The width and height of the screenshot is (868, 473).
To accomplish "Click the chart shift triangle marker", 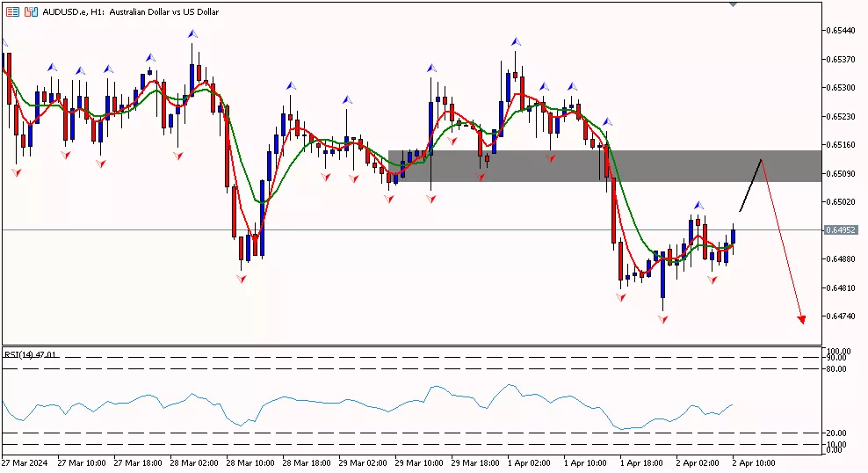I will [733, 4].
